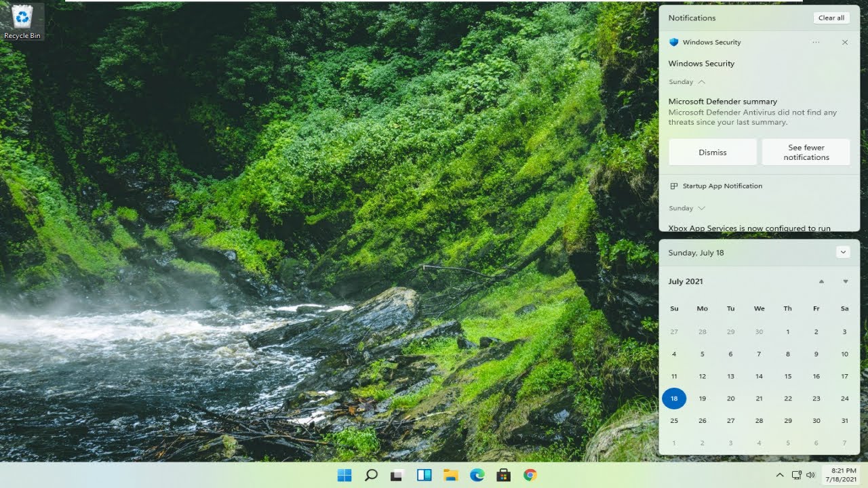868x488 pixels.
Task: Select July 8 in calendar
Action: 788,354
